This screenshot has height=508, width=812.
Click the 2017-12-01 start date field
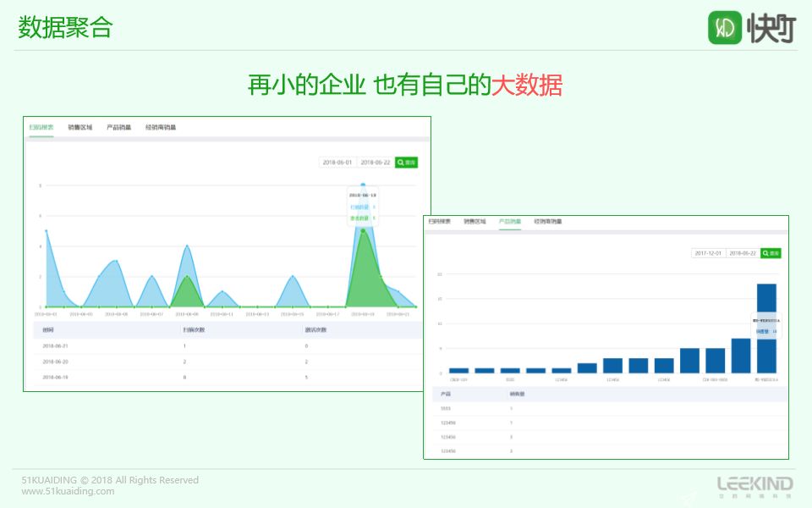click(707, 253)
